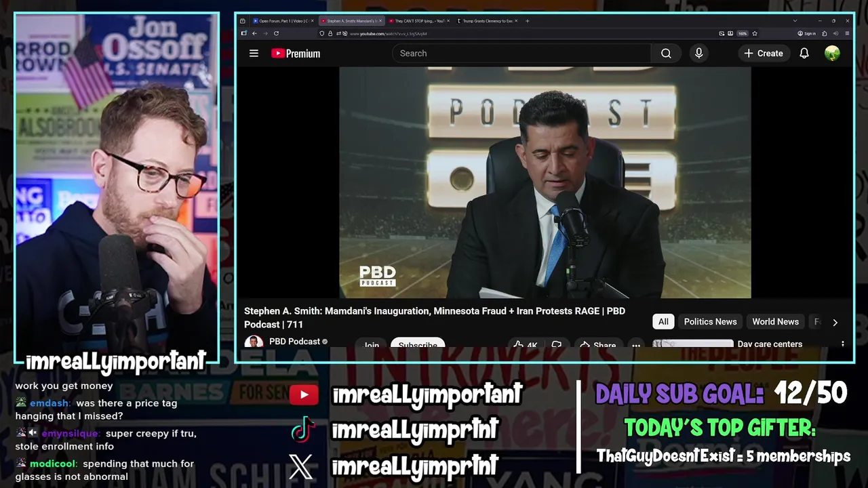Open a new browser tab with plus
The width and height of the screenshot is (868, 488).
tap(528, 21)
